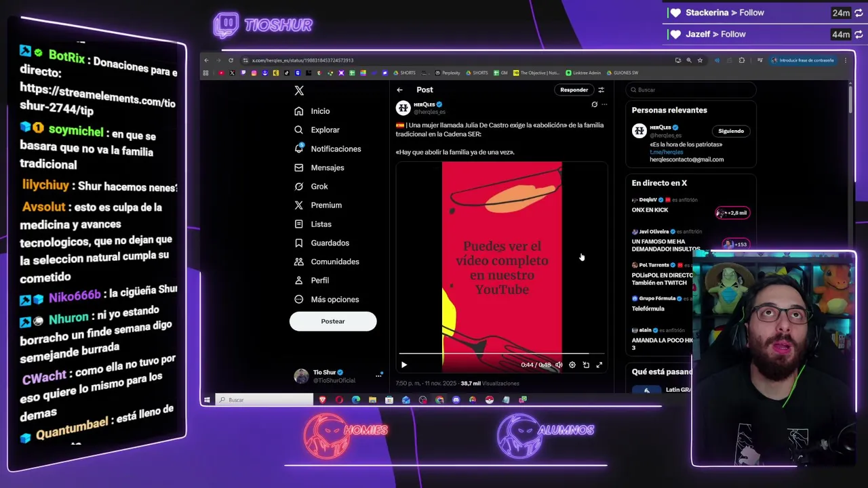Enter video fullscreen mode

coord(599,365)
